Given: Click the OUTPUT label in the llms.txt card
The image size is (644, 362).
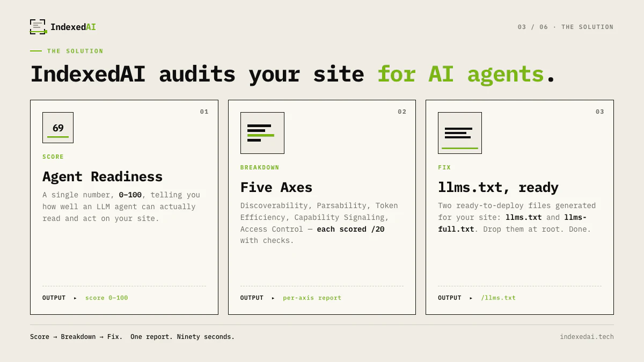Looking at the screenshot, I should tap(450, 298).
